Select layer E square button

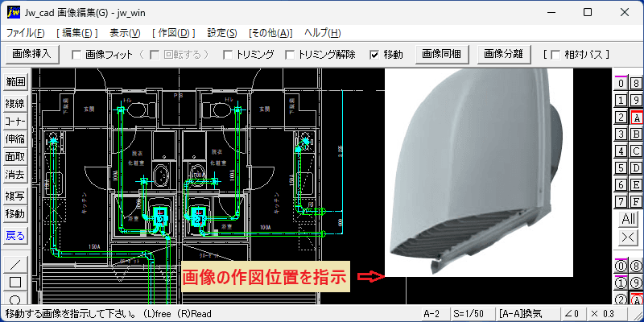click(x=636, y=185)
